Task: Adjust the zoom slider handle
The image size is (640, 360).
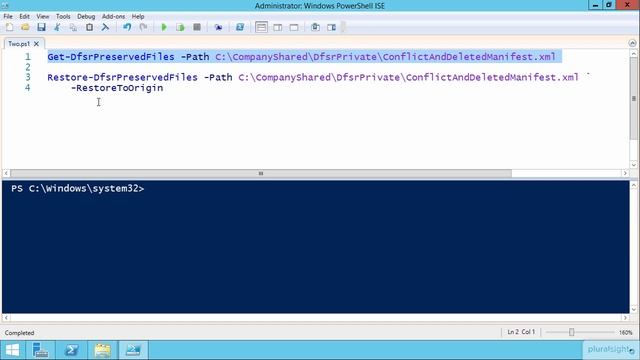Action: click(x=571, y=332)
